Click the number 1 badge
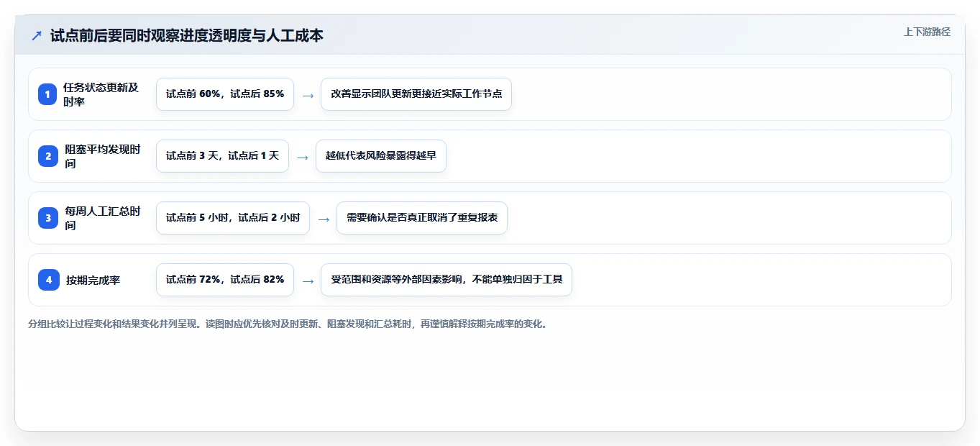This screenshot has height=446, width=980. tap(47, 94)
